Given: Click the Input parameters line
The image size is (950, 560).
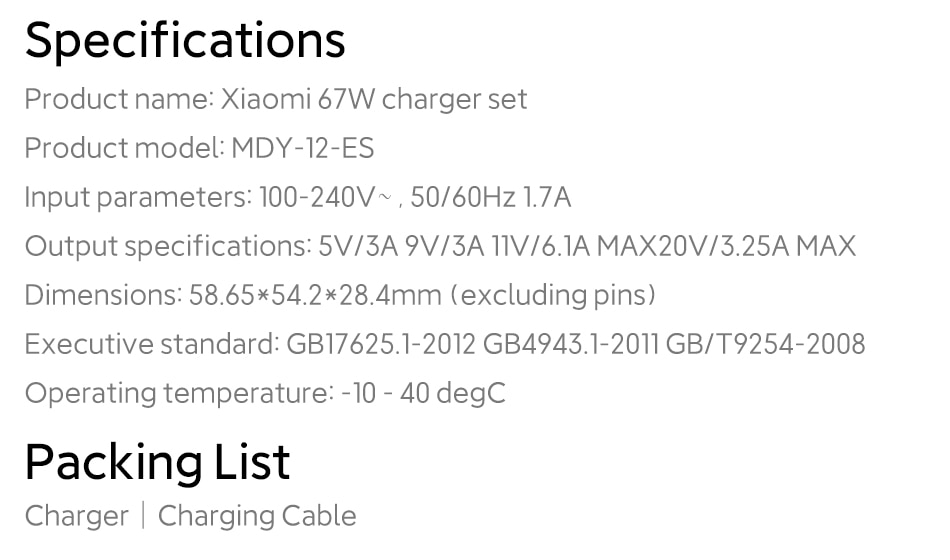Looking at the screenshot, I should click(x=297, y=198).
